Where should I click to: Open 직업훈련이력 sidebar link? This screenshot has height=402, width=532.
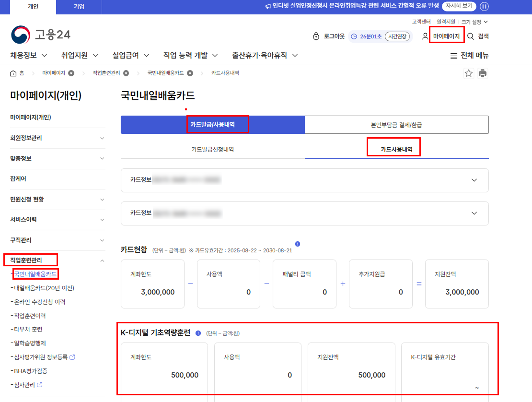tap(30, 316)
